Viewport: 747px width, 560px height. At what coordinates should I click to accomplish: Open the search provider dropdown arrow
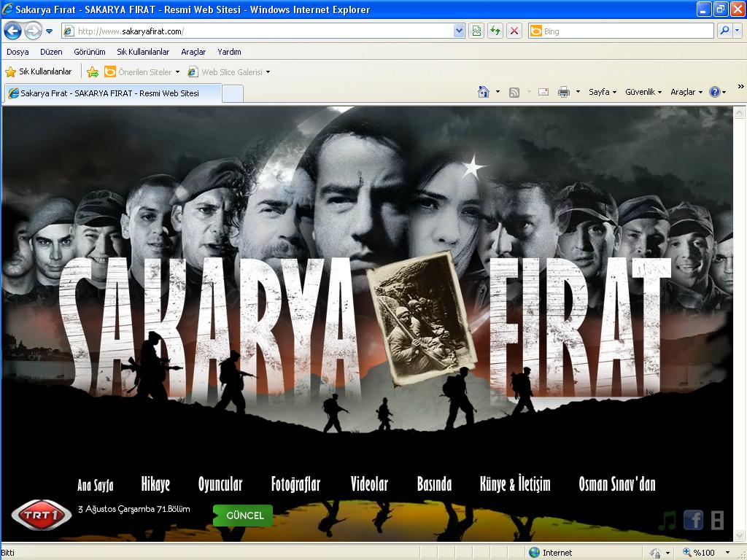738,31
